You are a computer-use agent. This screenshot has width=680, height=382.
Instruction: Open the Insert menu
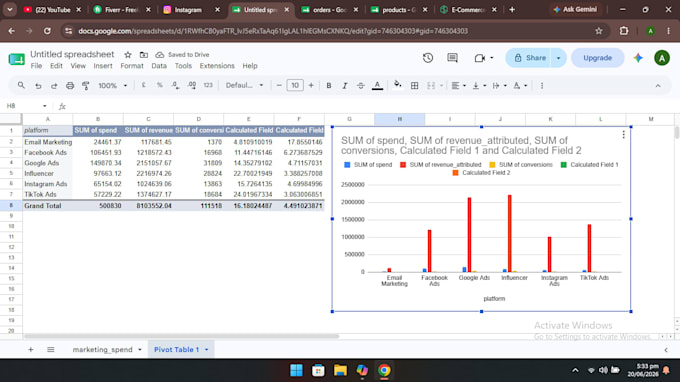103,66
